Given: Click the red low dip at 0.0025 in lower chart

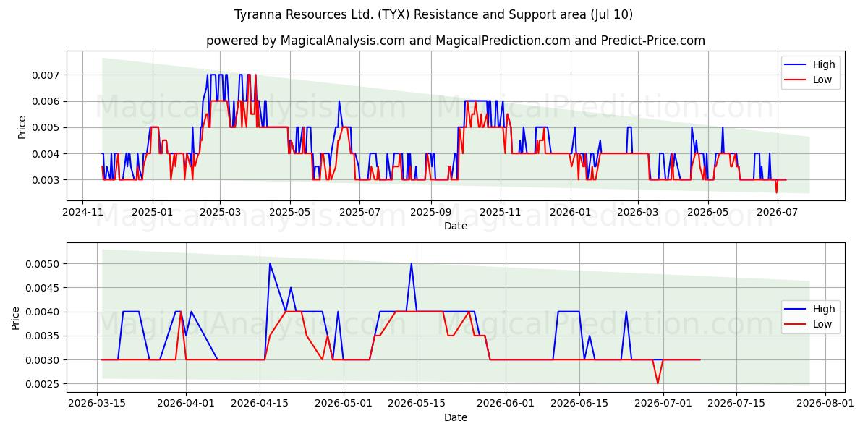Looking at the screenshot, I should click(658, 383).
